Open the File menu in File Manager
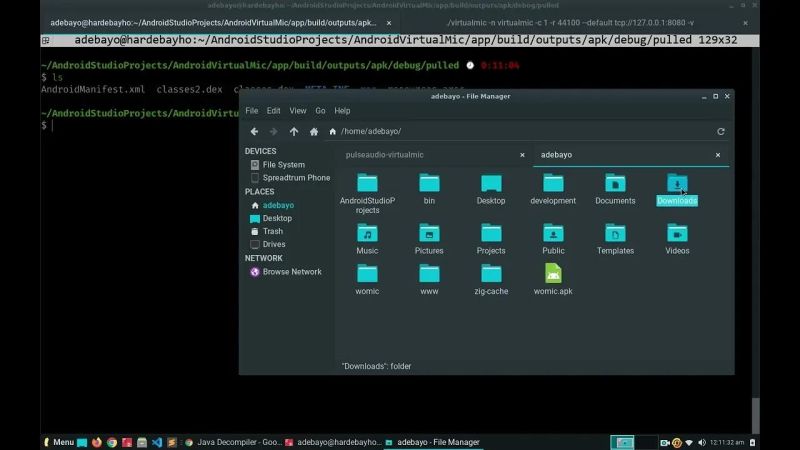Image resolution: width=800 pixels, height=450 pixels. 252,111
